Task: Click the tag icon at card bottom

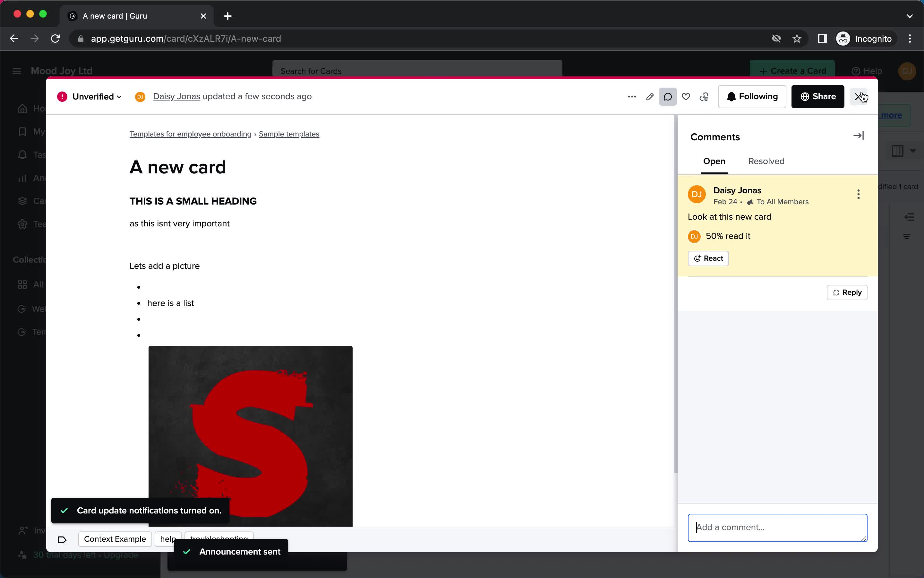Action: tap(62, 539)
